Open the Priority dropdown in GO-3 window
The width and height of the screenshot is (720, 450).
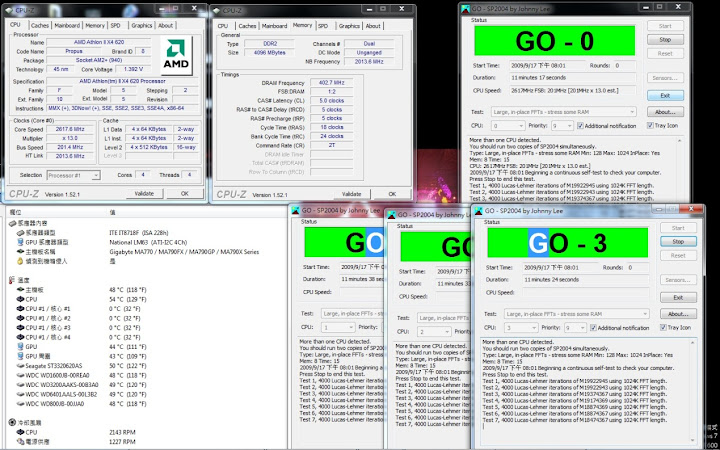[x=575, y=328]
